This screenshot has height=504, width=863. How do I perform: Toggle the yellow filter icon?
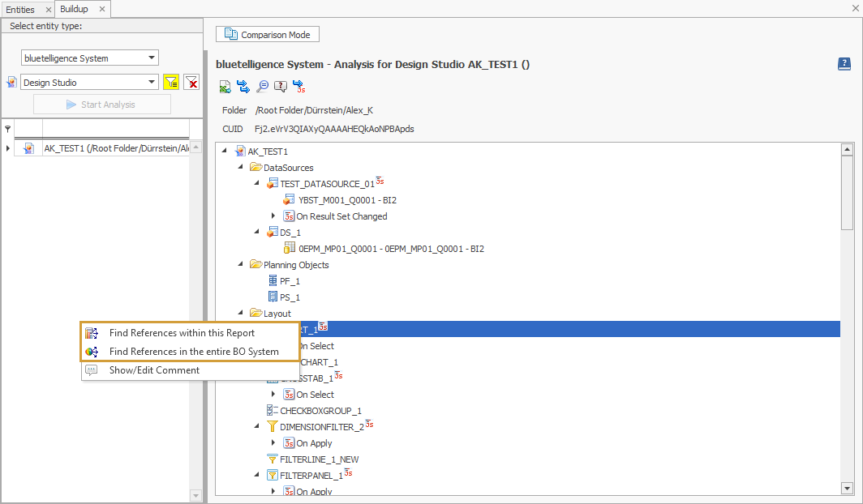click(x=171, y=82)
